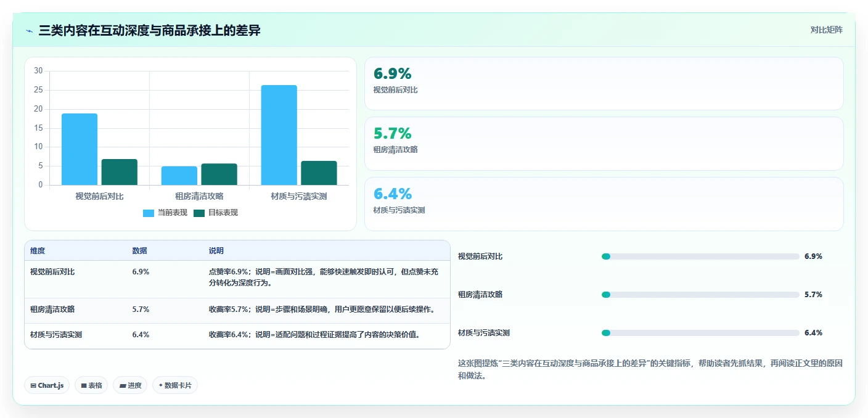Toggle the 目标表现 legend entry
The image size is (868, 418).
(x=216, y=213)
